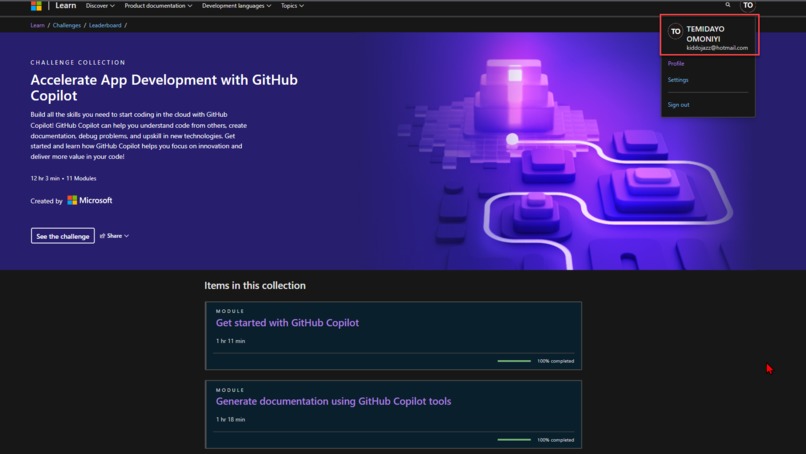Open the search magnifier icon

[x=728, y=5]
